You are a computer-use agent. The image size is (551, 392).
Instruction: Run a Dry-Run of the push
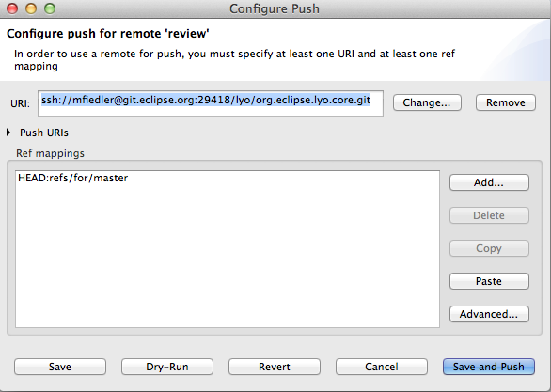click(x=167, y=367)
